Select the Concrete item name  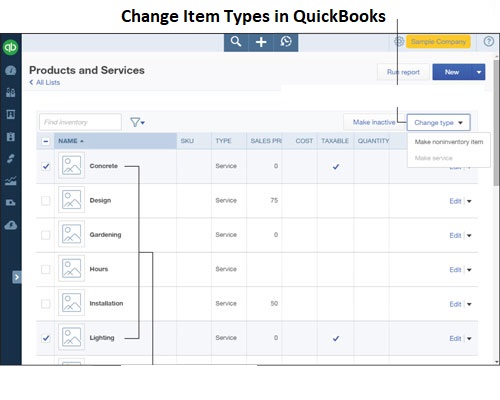(x=104, y=166)
